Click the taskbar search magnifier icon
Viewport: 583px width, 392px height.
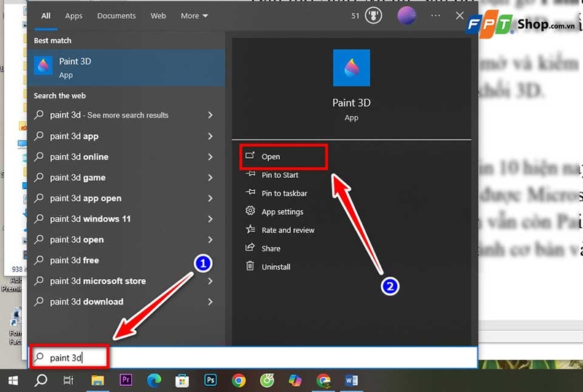[41, 380]
